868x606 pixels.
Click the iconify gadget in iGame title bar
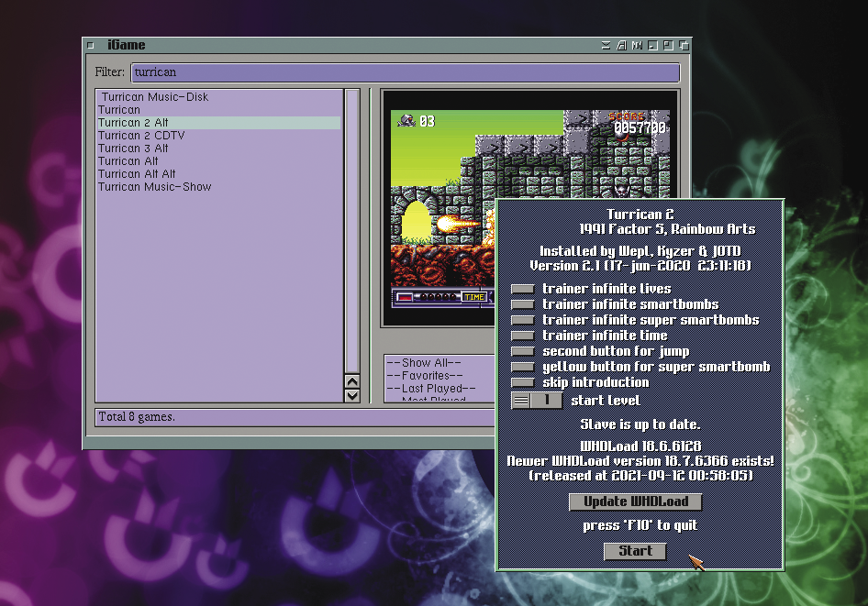point(652,45)
